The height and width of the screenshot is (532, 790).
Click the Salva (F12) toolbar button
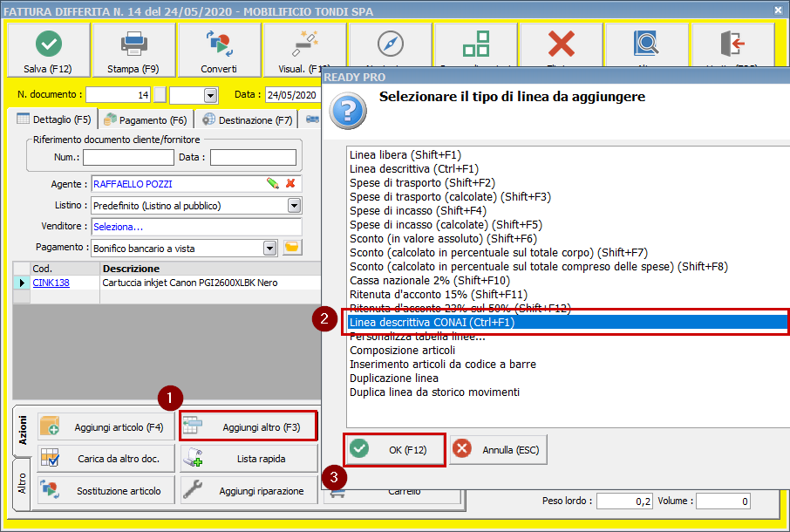pyautogui.click(x=48, y=51)
